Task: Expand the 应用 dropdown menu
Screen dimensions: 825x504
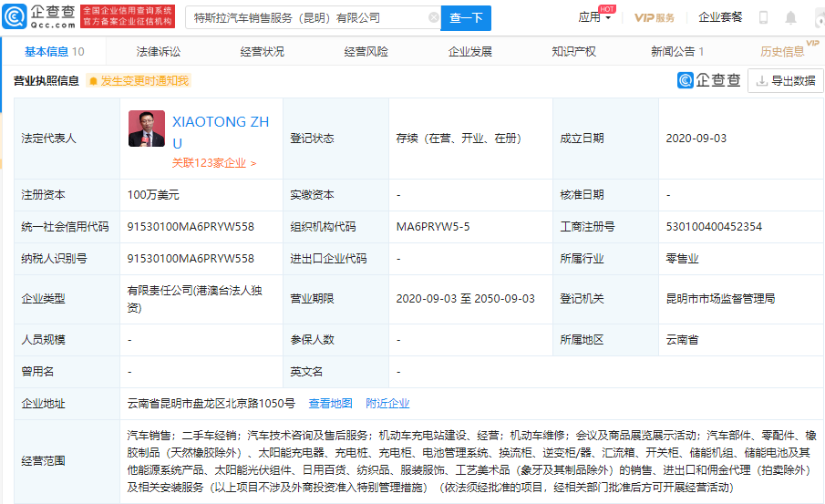Action: [x=594, y=17]
